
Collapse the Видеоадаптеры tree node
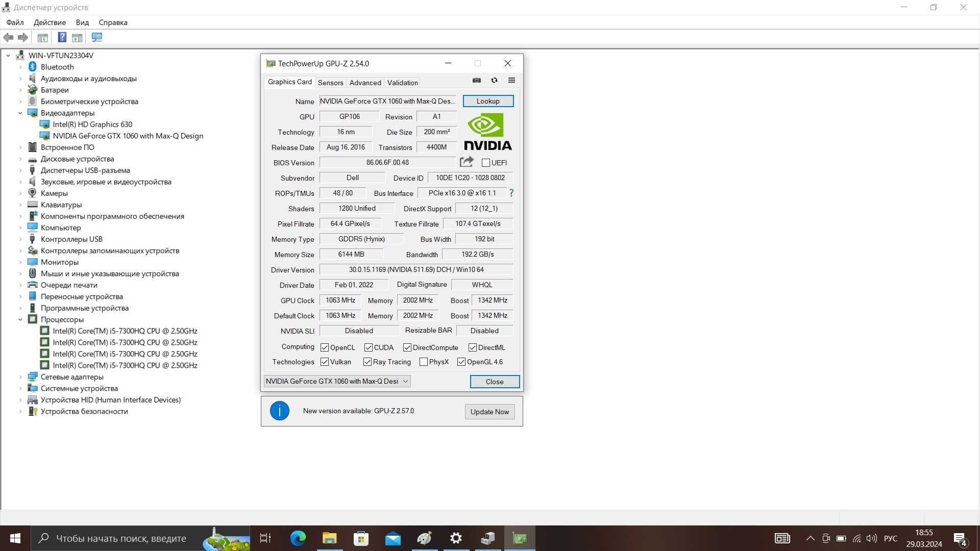pyautogui.click(x=20, y=113)
